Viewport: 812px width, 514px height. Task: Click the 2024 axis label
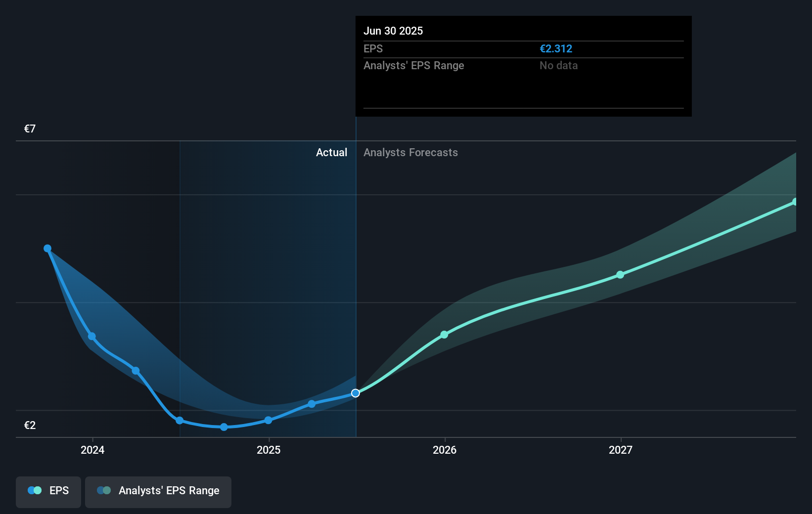coord(92,450)
